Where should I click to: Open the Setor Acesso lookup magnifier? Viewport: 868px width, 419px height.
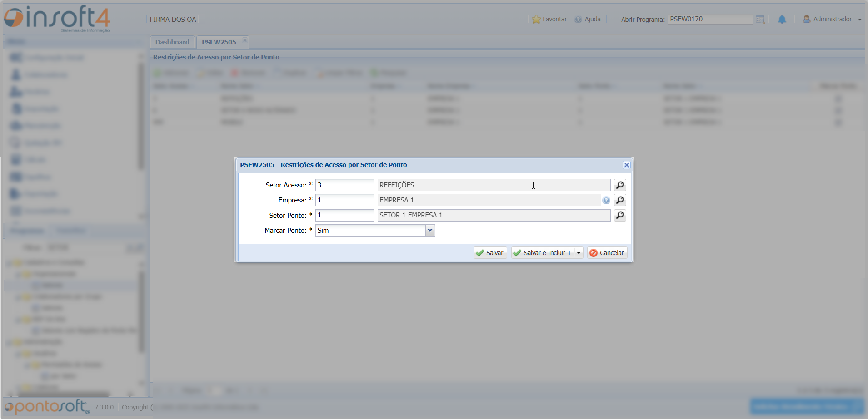[620, 185]
